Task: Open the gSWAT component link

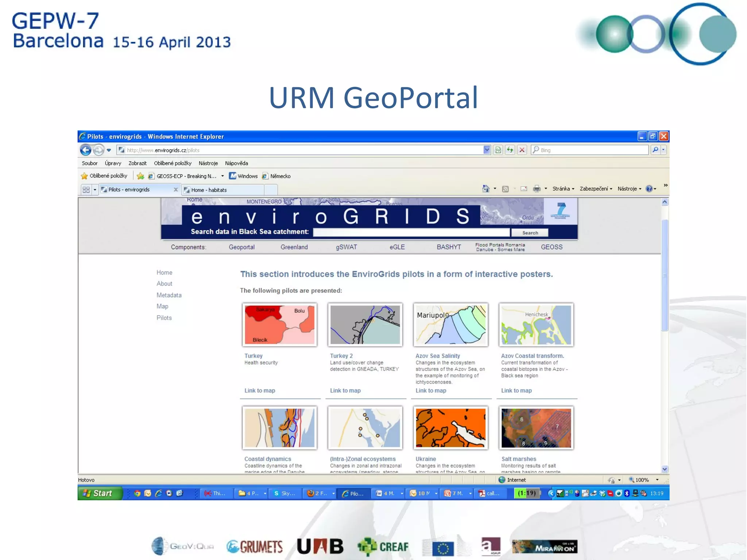Action: [x=346, y=247]
